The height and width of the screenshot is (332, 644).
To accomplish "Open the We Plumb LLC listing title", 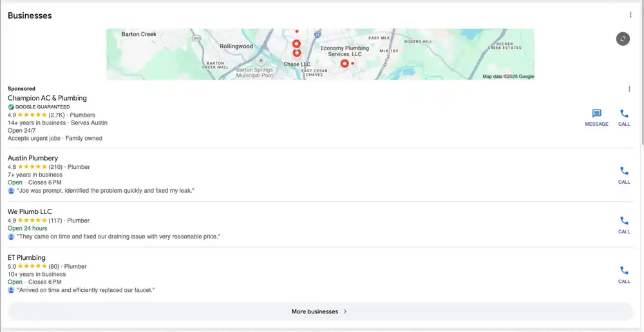I will (x=30, y=211).
